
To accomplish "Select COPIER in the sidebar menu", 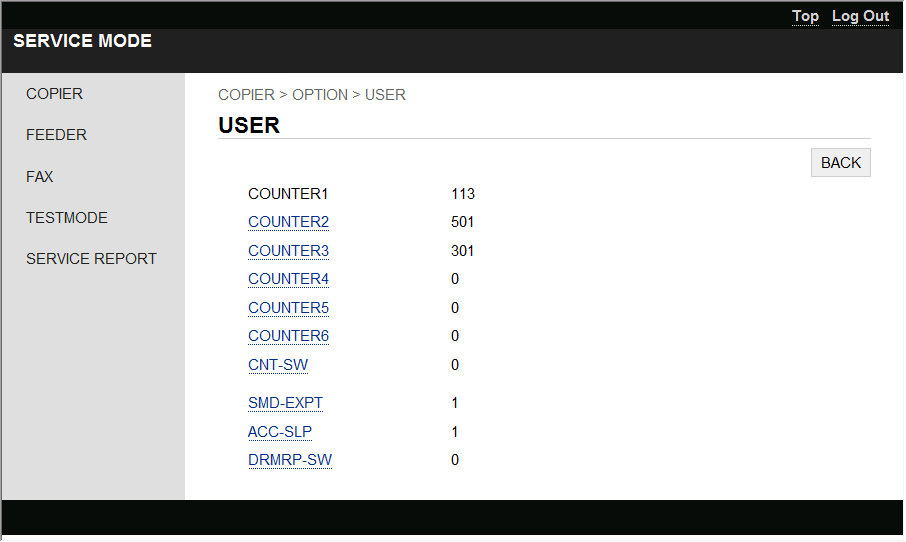I will (x=54, y=94).
